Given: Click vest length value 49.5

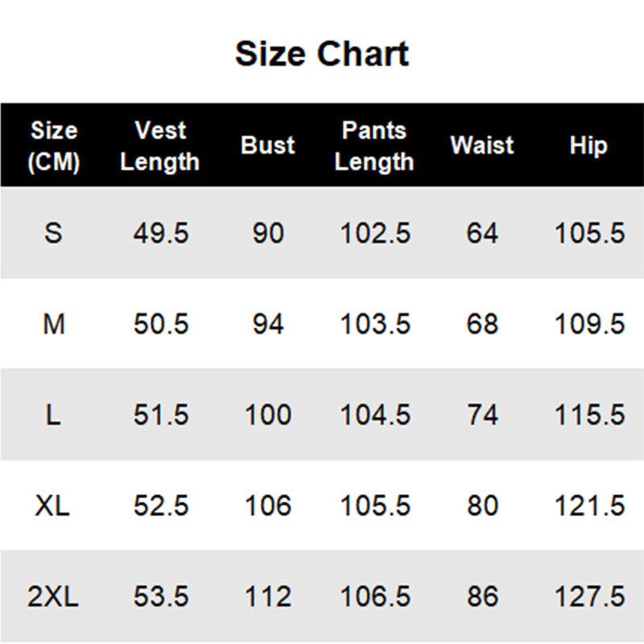Looking at the screenshot, I should [161, 233].
